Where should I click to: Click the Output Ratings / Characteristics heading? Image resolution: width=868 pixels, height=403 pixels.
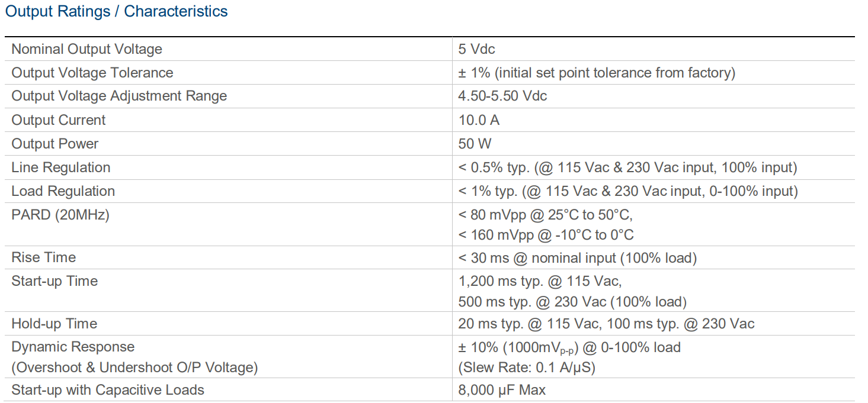tap(116, 11)
